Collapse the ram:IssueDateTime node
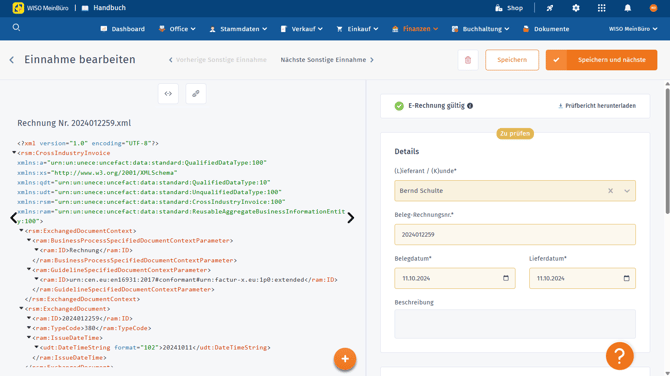670x376 pixels. (29, 337)
